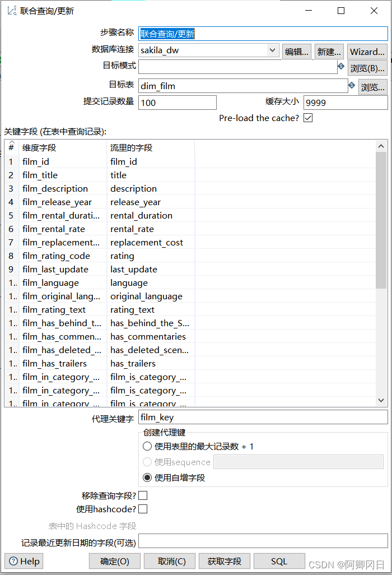Click the sort arrow above the # column
This screenshot has height=575, width=392.
tap(11, 142)
